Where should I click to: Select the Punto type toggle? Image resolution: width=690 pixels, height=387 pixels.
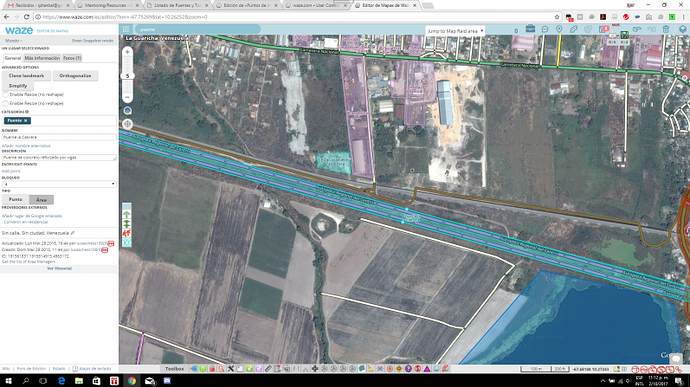(x=15, y=199)
